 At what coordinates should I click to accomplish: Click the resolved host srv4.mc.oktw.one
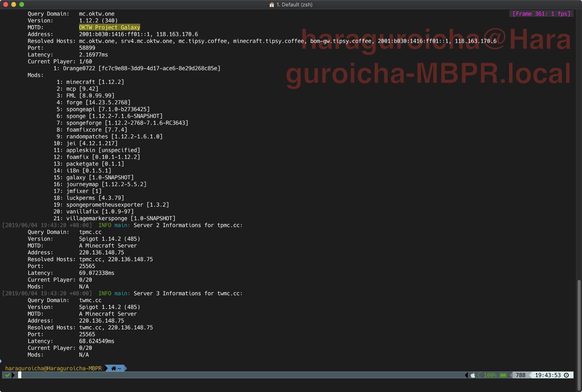[x=146, y=41]
